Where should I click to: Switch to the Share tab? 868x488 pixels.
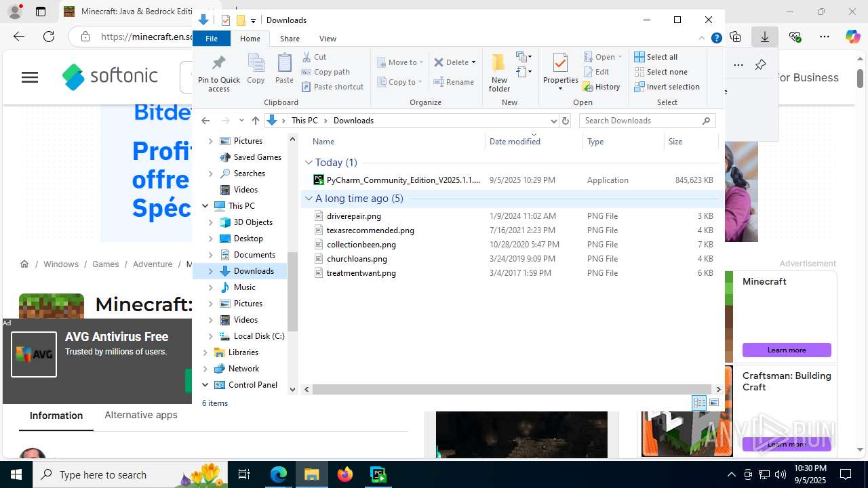[x=290, y=39]
